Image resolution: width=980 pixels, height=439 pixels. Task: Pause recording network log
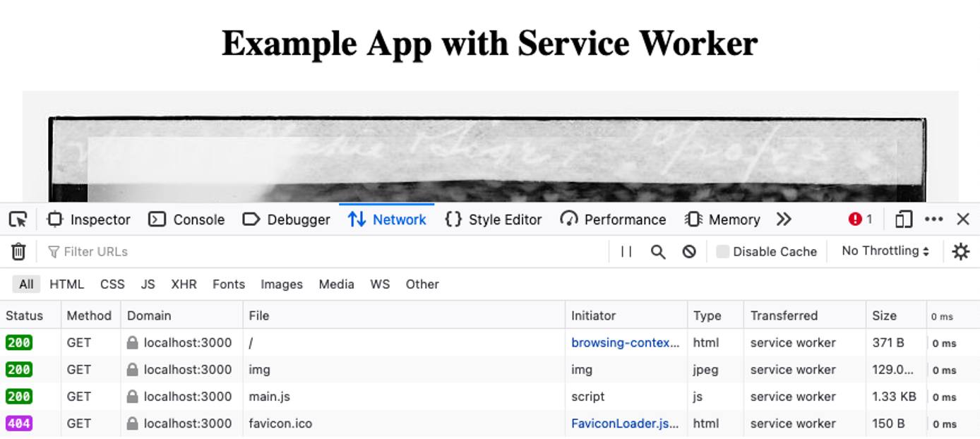pos(626,251)
